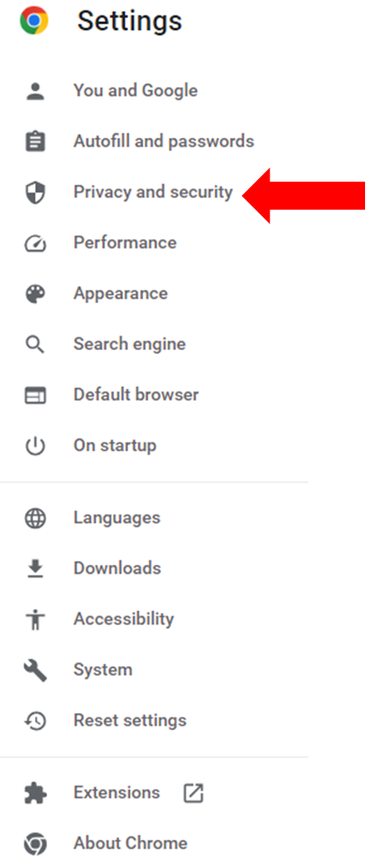Click the shield icon for Privacy and security
Viewport: 378px width, 868px height.
tap(35, 192)
